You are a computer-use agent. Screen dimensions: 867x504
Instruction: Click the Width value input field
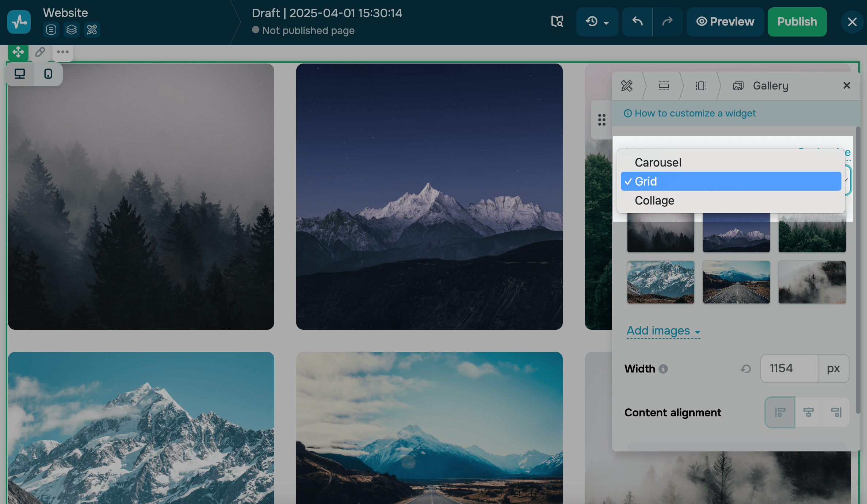789,368
